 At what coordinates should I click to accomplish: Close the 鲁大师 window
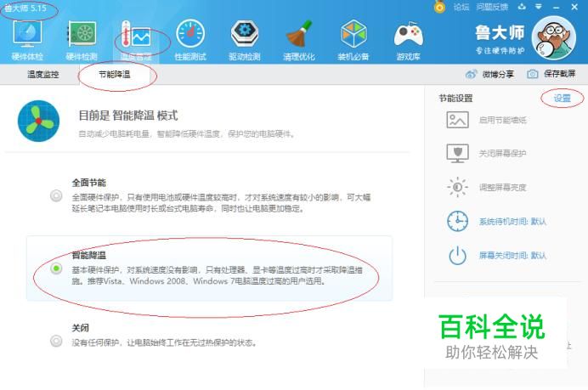[x=574, y=7]
